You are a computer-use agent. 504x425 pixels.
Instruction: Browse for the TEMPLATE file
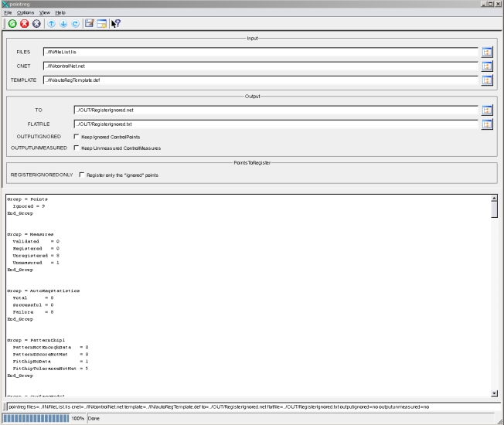click(487, 80)
